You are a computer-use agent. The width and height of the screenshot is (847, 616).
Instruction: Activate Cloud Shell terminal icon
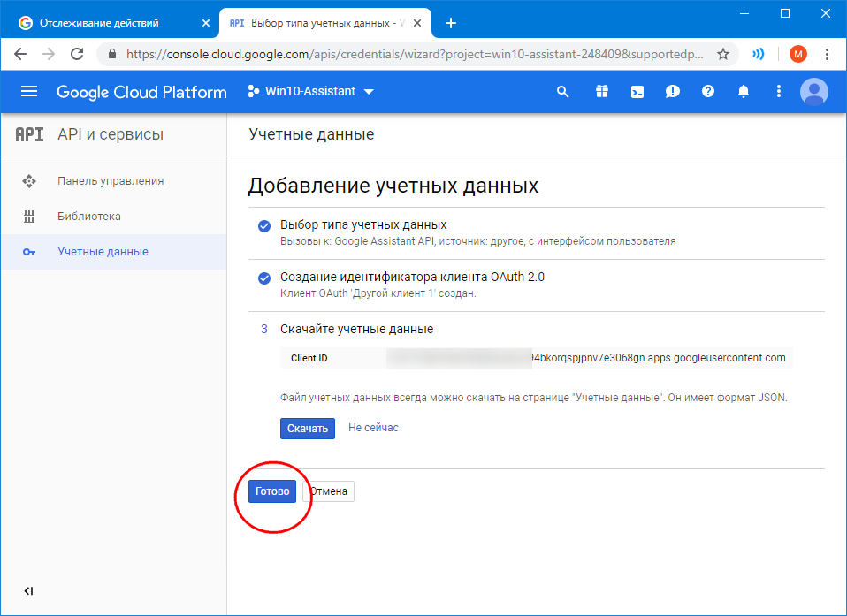pyautogui.click(x=637, y=92)
